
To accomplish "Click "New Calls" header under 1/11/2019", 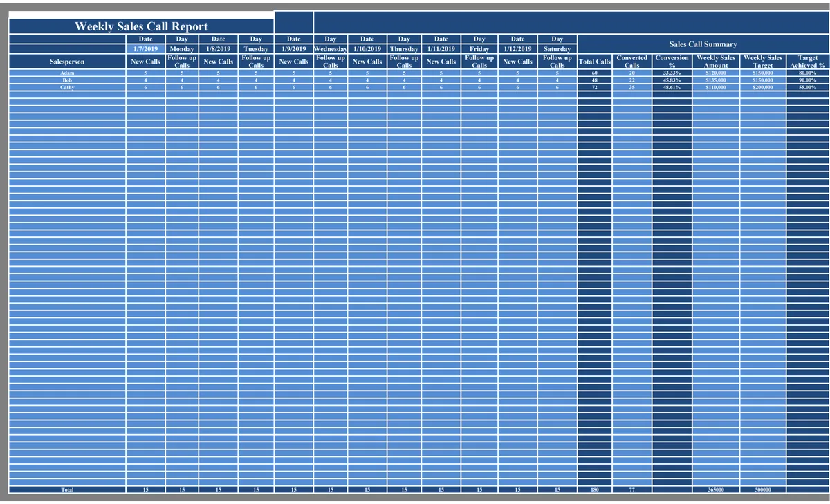I will pyautogui.click(x=441, y=62).
